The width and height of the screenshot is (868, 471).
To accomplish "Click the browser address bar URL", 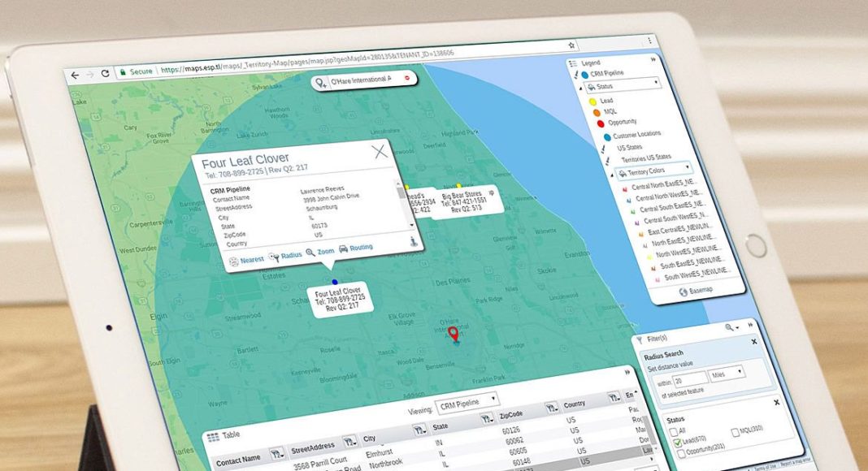I will tap(308, 61).
